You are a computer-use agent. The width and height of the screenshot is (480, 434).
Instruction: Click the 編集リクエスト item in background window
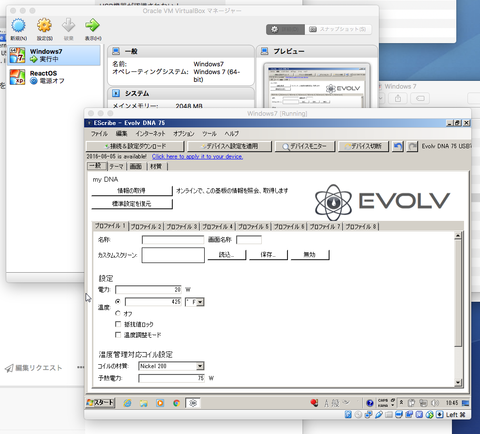(34, 368)
